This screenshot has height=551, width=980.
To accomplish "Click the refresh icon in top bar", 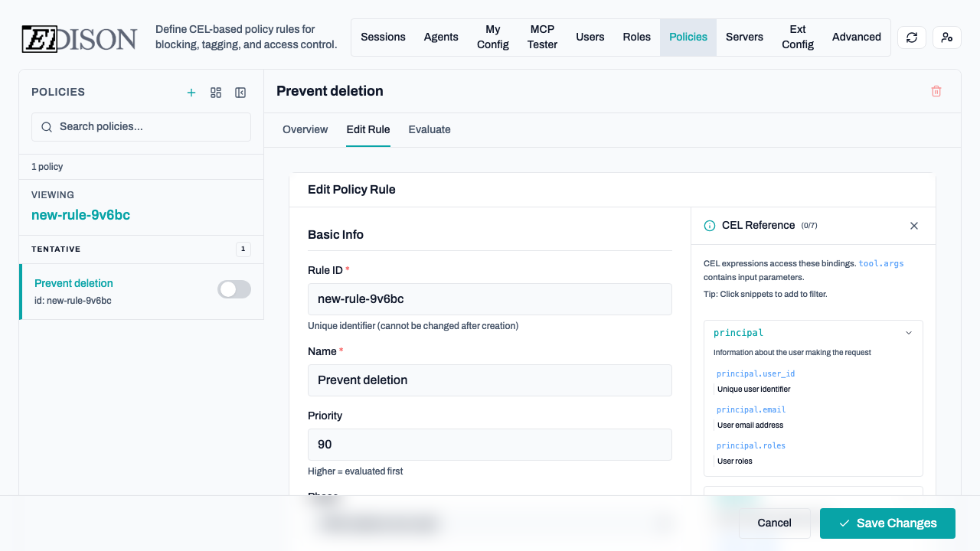I will click(x=911, y=37).
